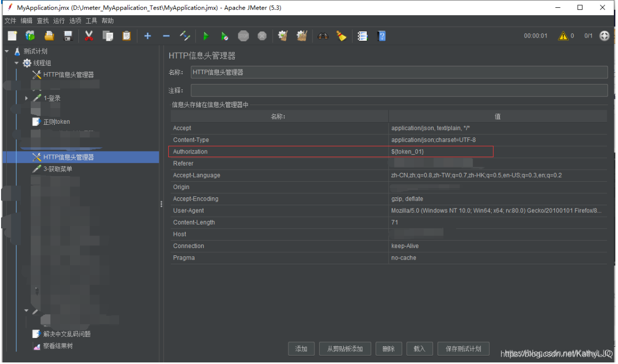This screenshot has width=618, height=364.
Task: Click the User-Agent value cell
Action: click(x=498, y=211)
